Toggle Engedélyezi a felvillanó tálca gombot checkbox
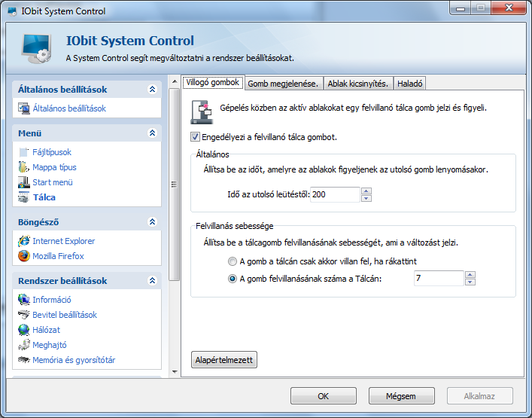Screen dimensions: 532x418 click(x=195, y=137)
